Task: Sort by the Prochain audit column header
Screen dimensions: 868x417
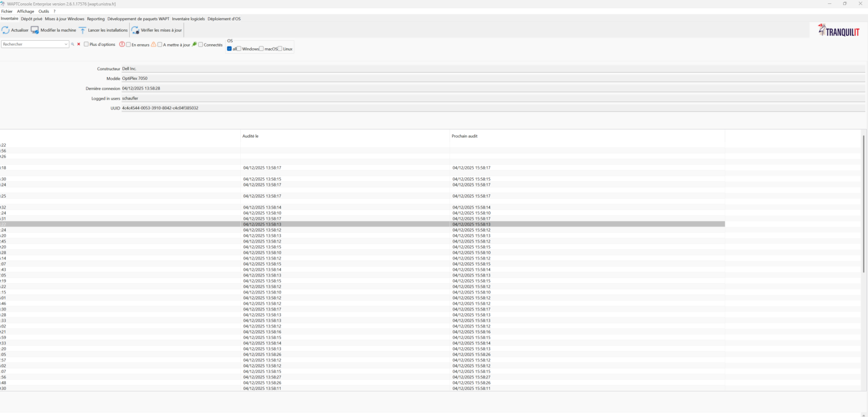Action: click(x=464, y=136)
